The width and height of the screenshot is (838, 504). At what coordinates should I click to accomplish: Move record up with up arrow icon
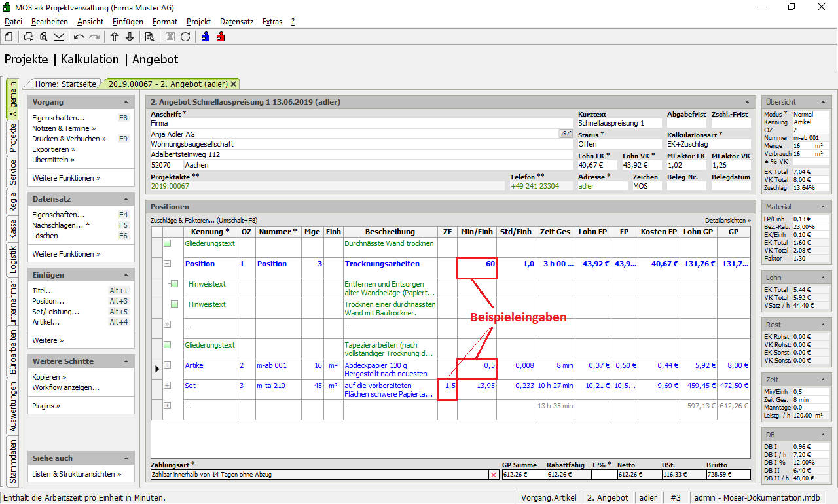(x=115, y=37)
